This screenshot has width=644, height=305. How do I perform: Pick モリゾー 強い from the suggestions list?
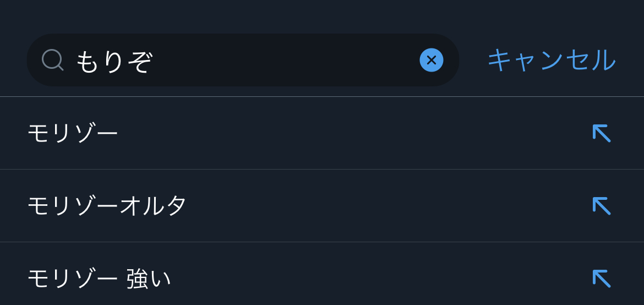[x=100, y=279]
